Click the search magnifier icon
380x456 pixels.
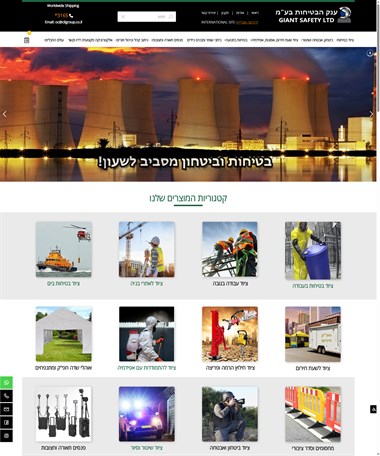(171, 16)
